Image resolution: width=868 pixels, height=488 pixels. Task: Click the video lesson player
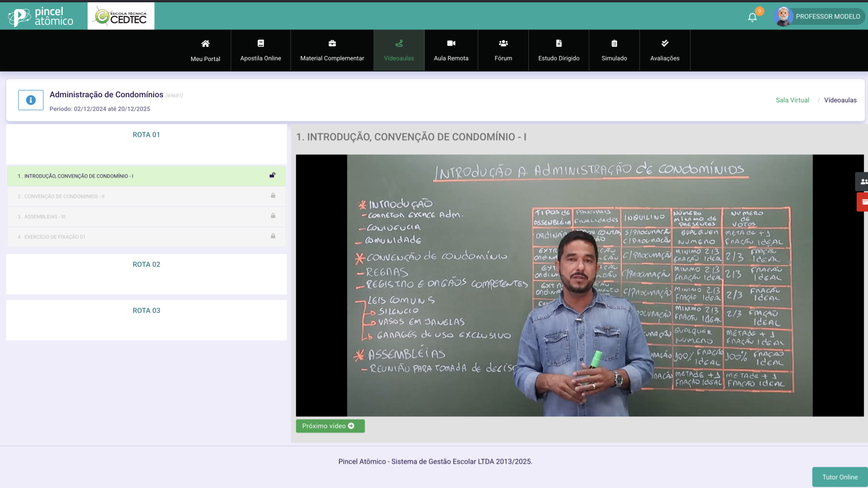point(579,286)
